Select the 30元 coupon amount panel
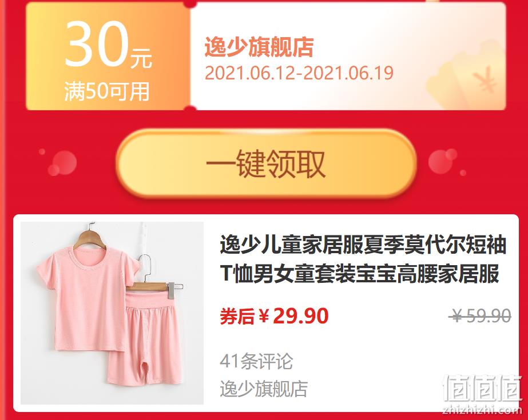The width and height of the screenshot is (528, 420). 108,56
